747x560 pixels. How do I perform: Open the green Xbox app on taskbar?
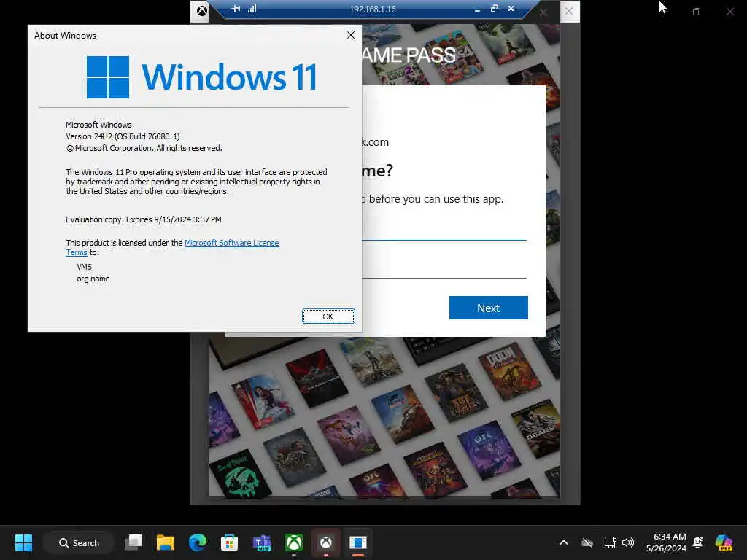pos(294,542)
